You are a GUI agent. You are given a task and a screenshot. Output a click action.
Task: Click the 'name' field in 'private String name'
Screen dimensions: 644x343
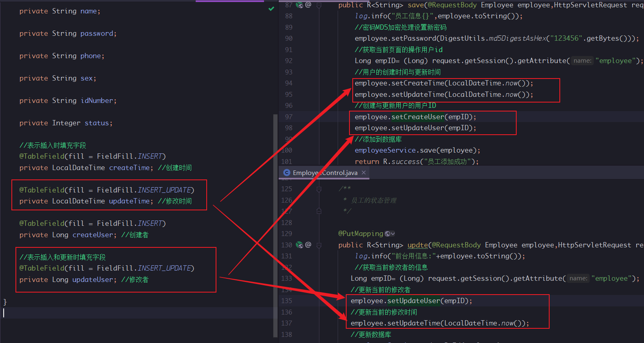pyautogui.click(x=89, y=11)
